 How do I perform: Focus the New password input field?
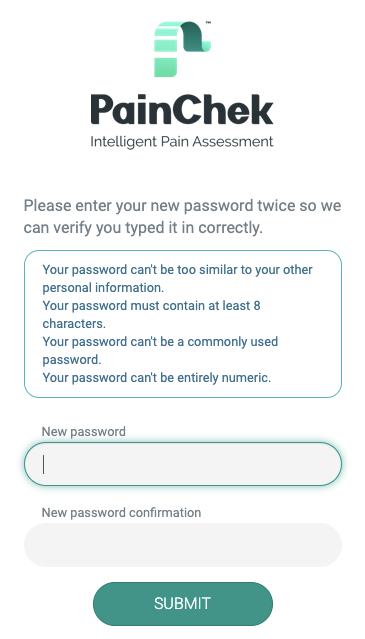183,464
